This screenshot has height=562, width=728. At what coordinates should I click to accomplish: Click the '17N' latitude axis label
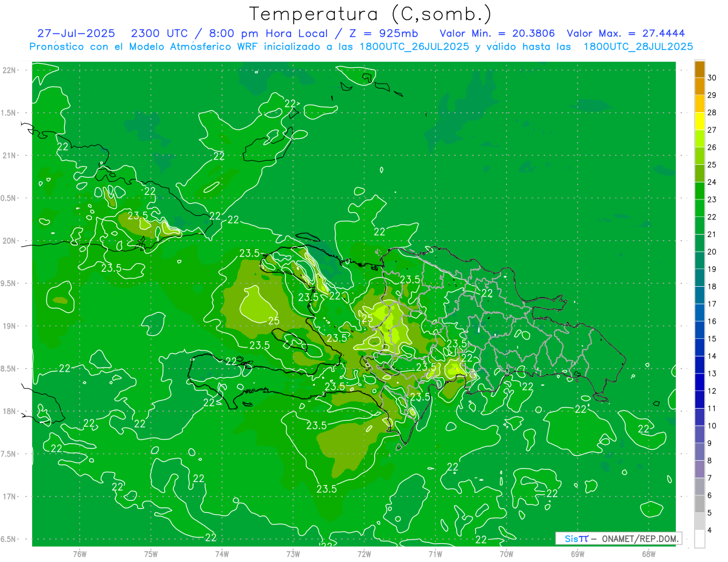pos(10,497)
